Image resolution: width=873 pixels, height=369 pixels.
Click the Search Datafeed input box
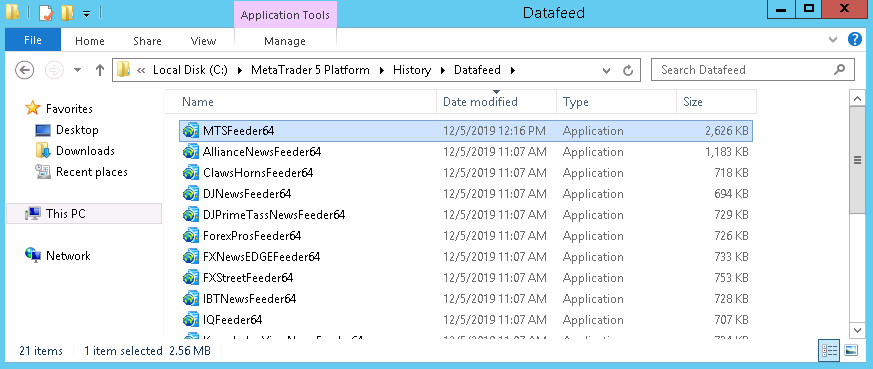(x=744, y=70)
